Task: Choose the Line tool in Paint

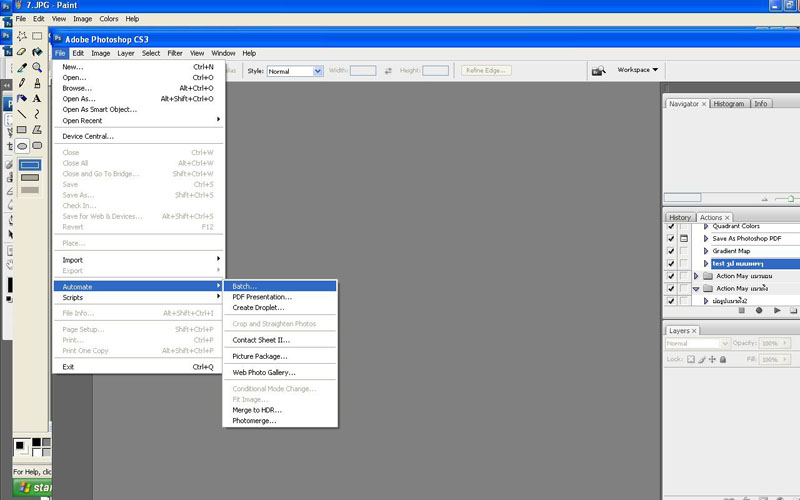Action: 21,114
